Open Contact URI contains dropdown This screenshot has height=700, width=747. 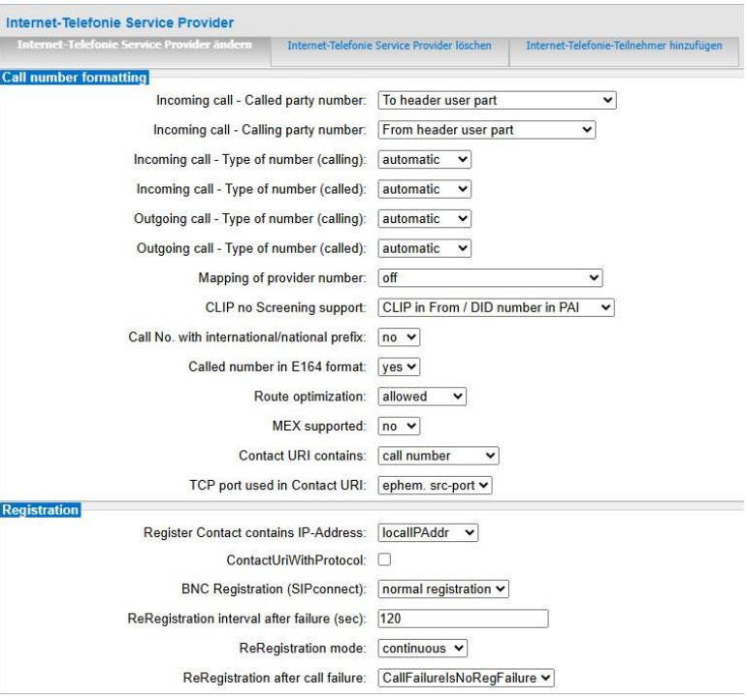tap(437, 456)
